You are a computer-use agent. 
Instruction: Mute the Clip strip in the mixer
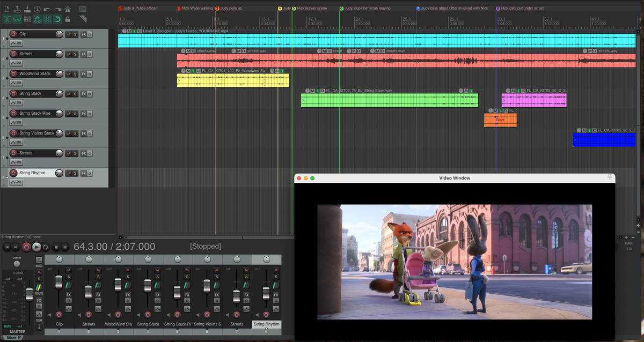68,270
